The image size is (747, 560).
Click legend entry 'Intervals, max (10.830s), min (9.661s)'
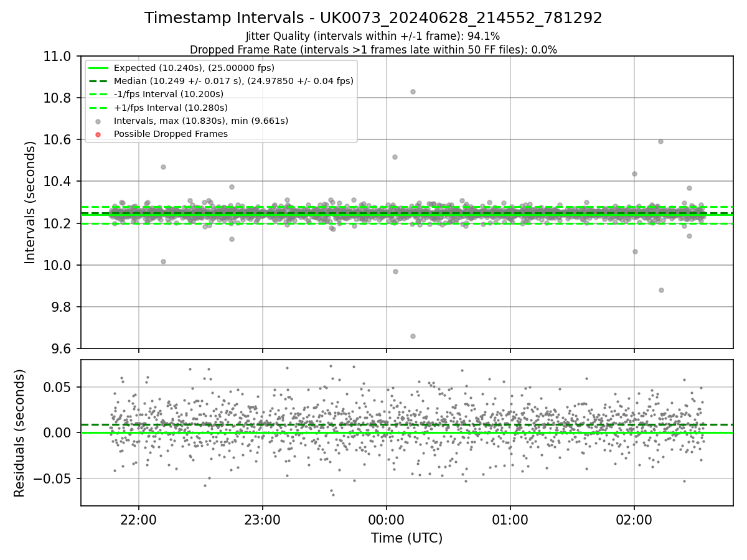(x=201, y=121)
